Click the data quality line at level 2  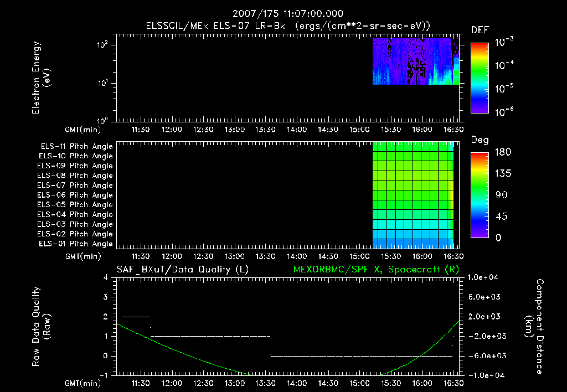(x=136, y=317)
